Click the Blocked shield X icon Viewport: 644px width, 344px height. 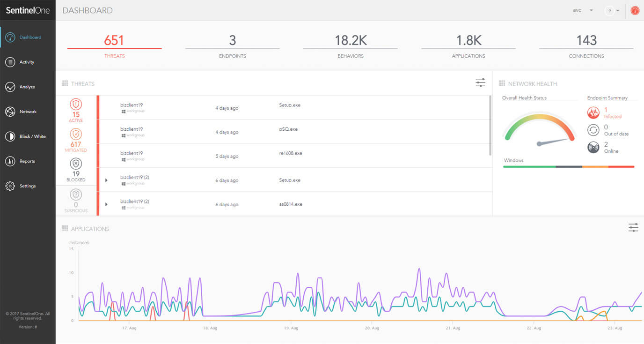tap(76, 164)
